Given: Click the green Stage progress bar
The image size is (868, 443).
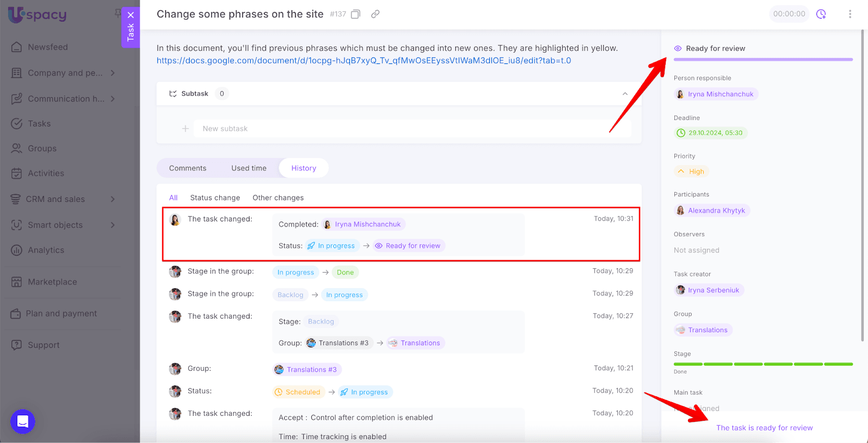Looking at the screenshot, I should [x=763, y=364].
